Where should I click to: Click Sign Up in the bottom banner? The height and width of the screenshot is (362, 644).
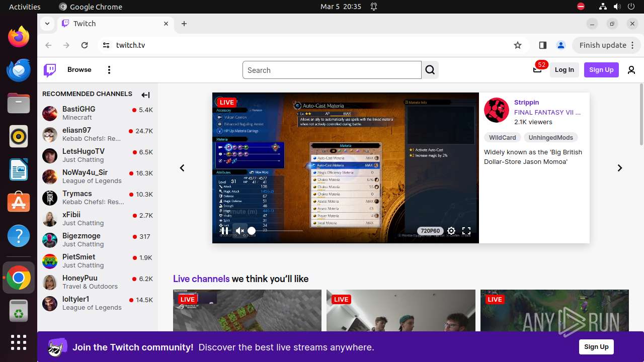pos(596,347)
